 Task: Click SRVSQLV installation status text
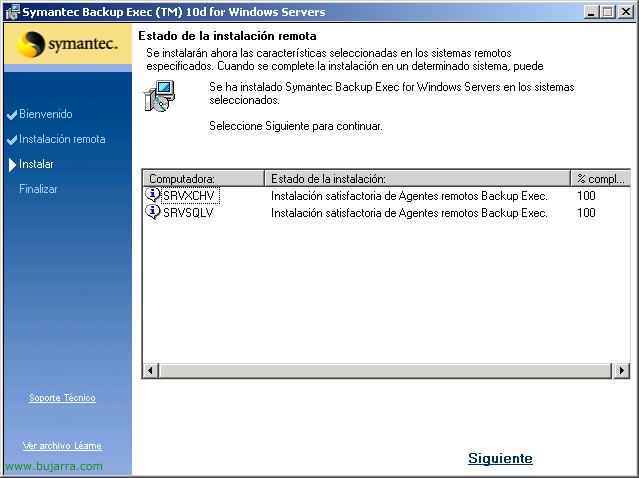point(409,213)
